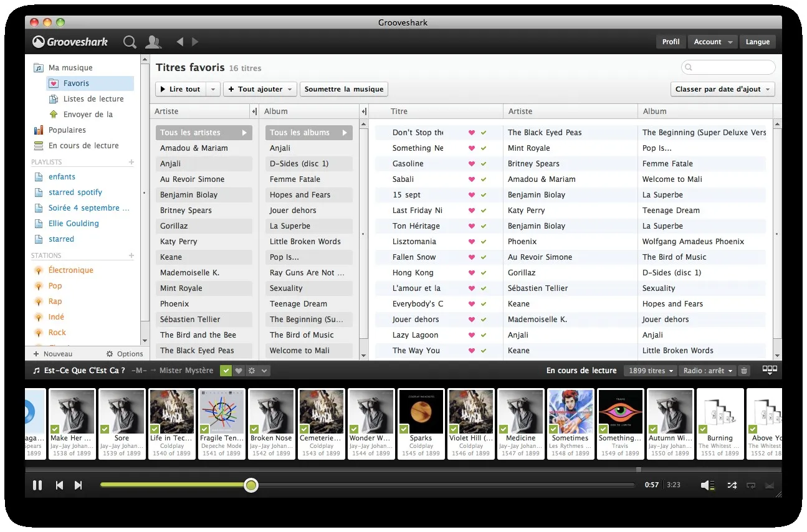Open the Classer par date d'ajout dropdown

point(723,89)
